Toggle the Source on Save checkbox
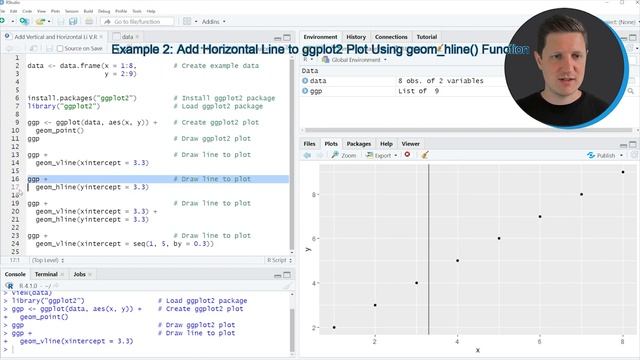 coord(60,49)
